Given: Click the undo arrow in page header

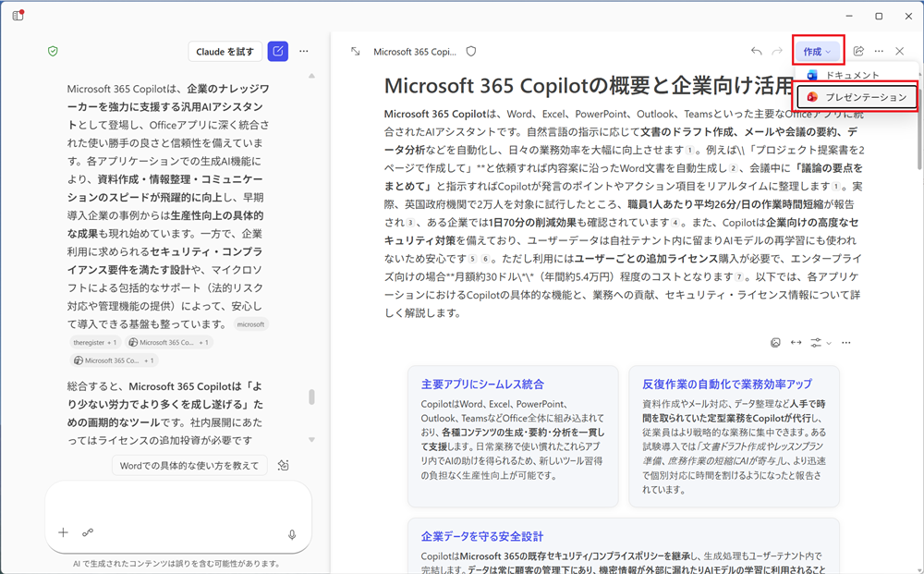Looking at the screenshot, I should coord(757,52).
